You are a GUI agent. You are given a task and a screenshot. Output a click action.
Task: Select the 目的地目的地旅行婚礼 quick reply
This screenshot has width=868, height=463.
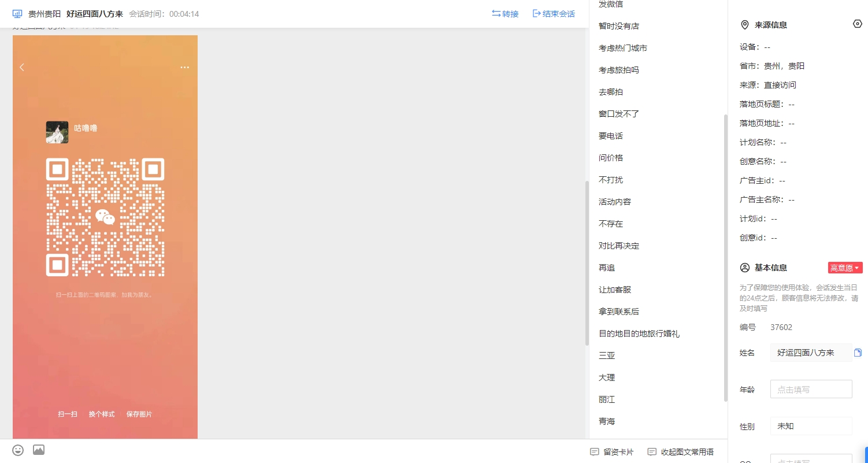point(639,334)
